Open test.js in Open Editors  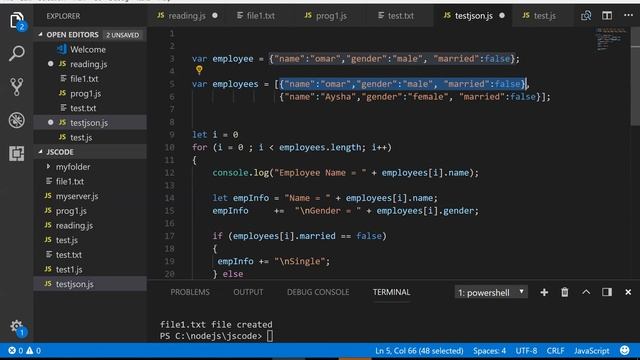tap(90, 138)
